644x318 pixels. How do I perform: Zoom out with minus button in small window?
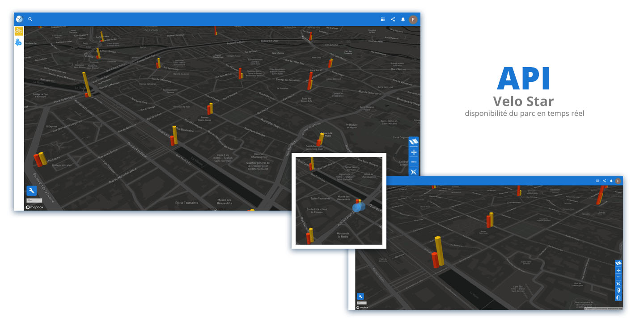(x=619, y=277)
